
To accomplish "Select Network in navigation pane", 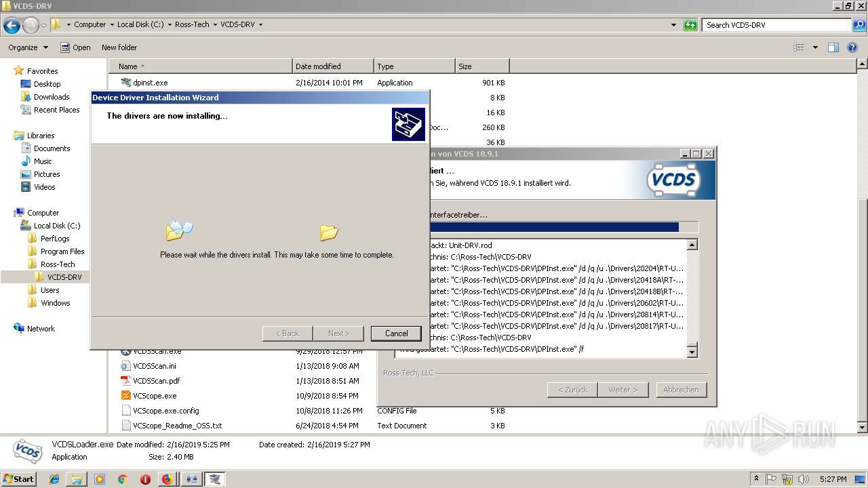I will point(41,329).
